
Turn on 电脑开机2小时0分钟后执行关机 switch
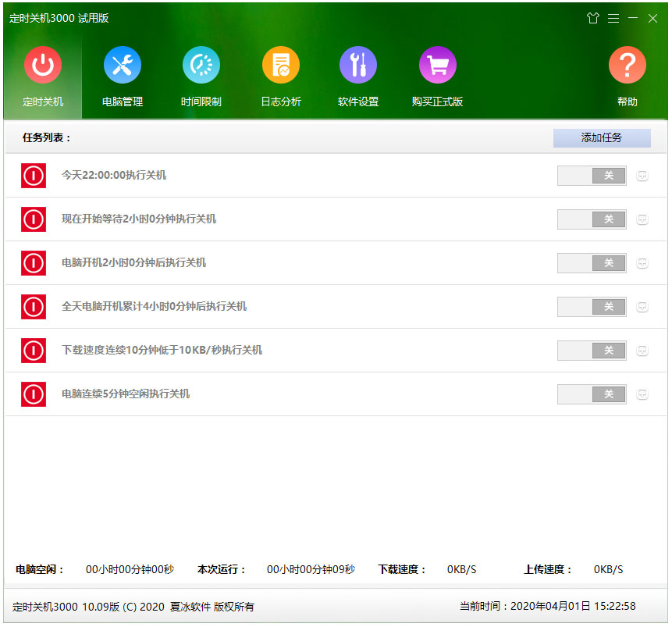(x=592, y=263)
